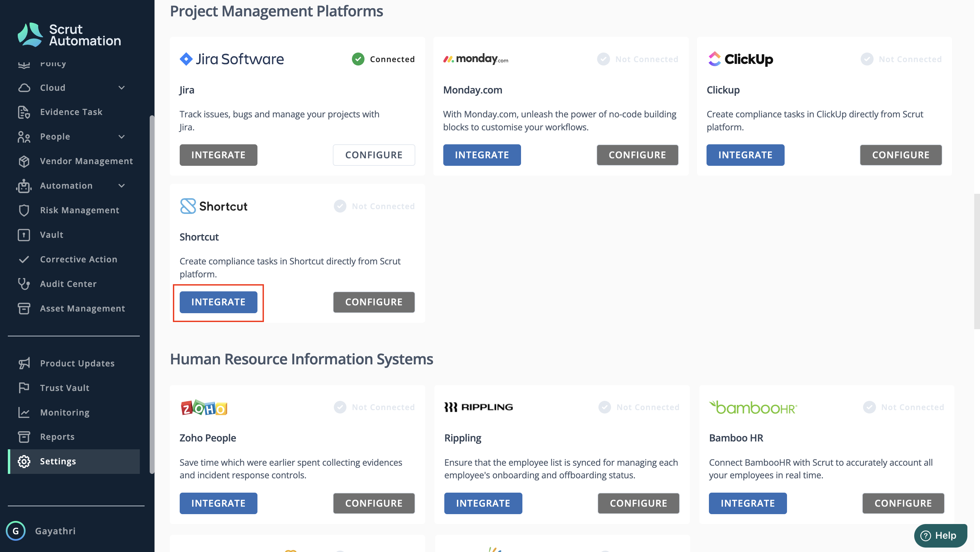980x552 pixels.
Task: Click the Reports archive icon
Action: [x=24, y=437]
